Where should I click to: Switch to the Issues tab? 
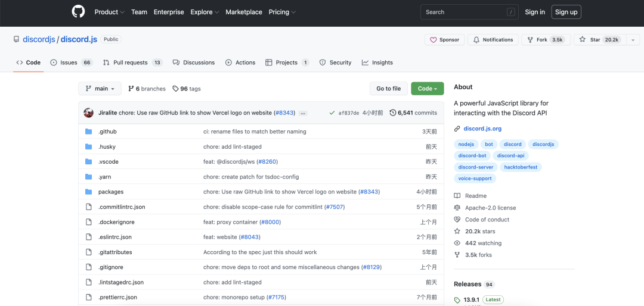point(72,63)
